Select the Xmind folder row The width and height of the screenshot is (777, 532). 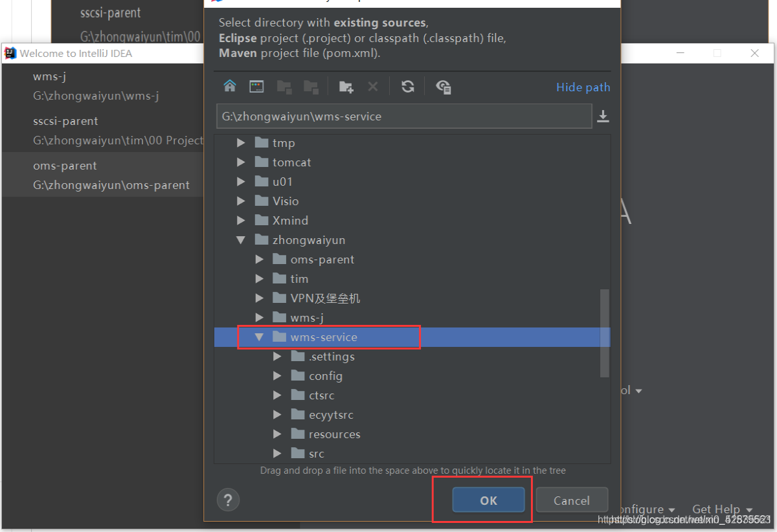pos(412,220)
